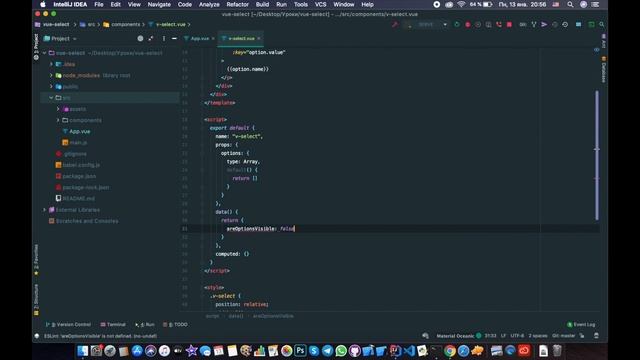Screen dimensions: 640x360
Task: Open the Terminal tool window
Action: click(x=113, y=324)
